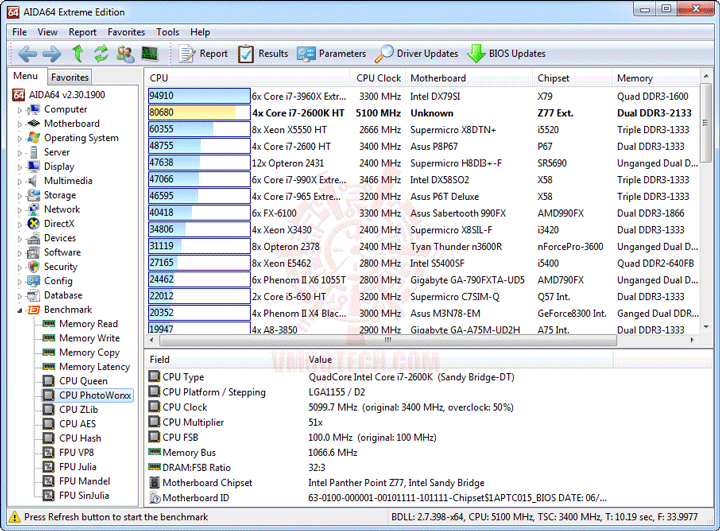Open the Parameters toolbar button
The image size is (720, 531).
click(x=332, y=54)
